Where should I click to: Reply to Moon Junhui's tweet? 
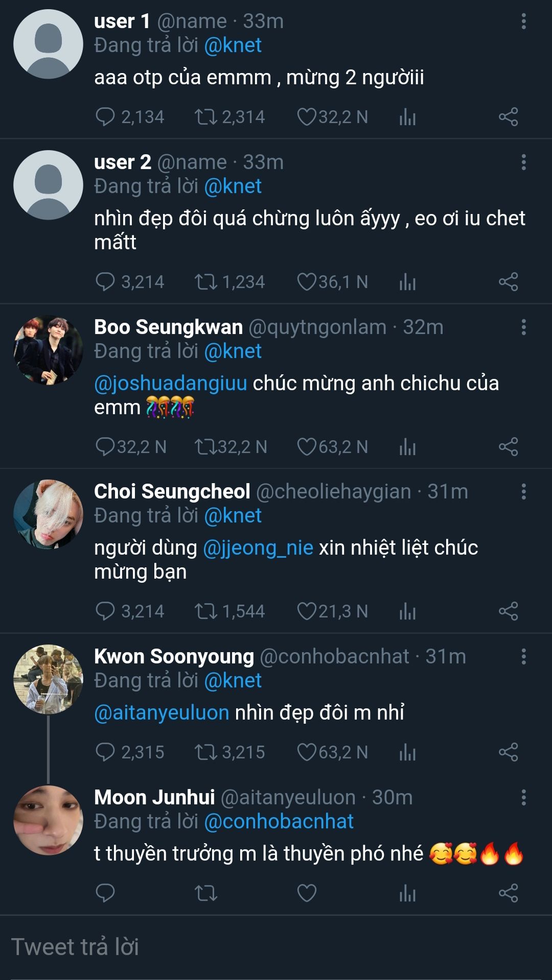105,893
